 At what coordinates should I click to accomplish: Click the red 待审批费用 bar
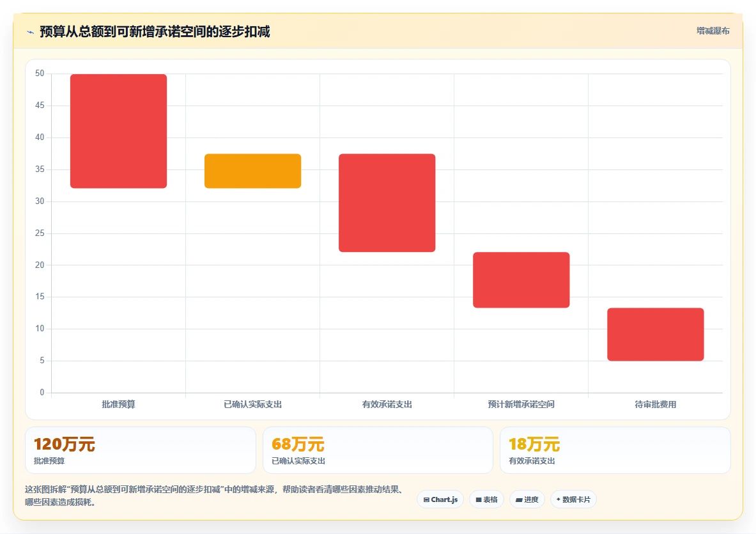(656, 334)
